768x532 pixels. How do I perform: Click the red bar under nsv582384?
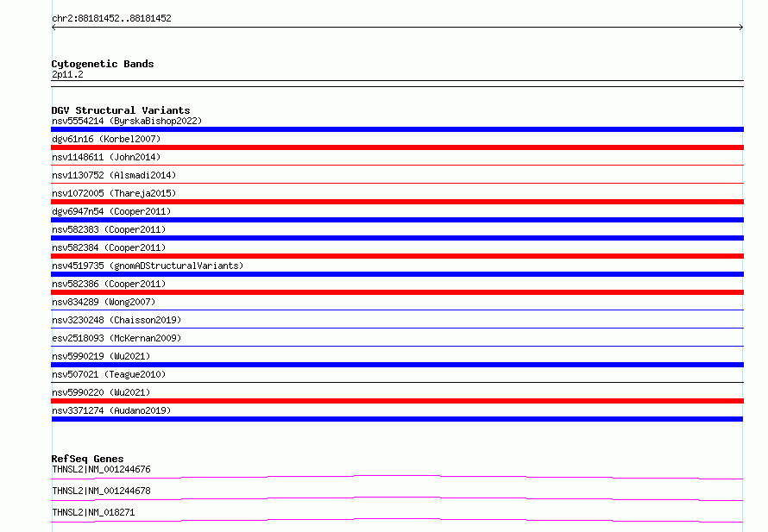(397, 256)
